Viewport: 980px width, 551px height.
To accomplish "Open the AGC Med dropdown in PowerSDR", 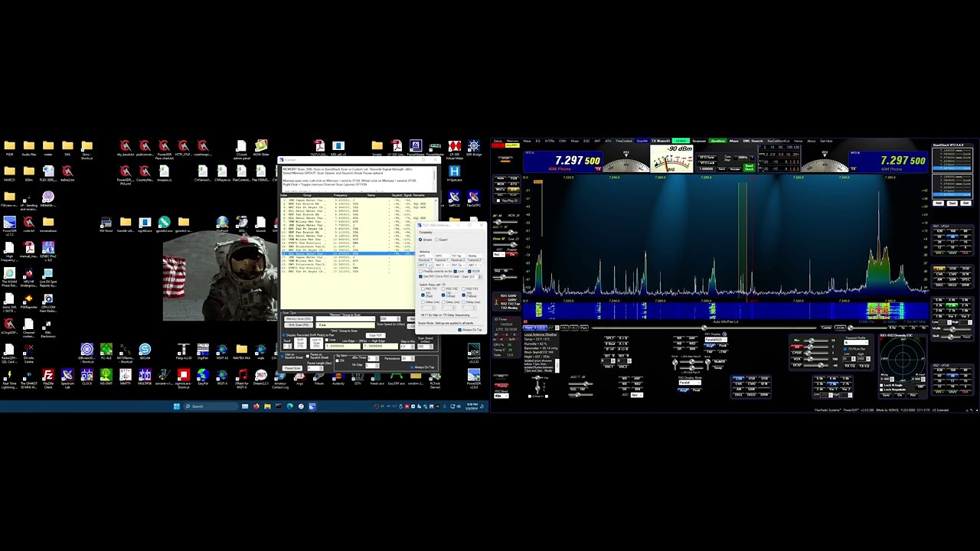I will (499, 254).
